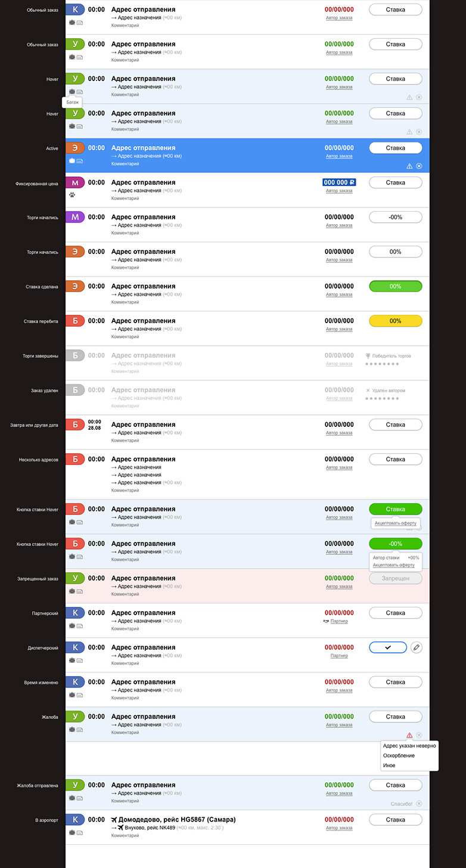The image size is (466, 868).
Task: Click the blue fixed price 000 000 ₽ badge
Action: point(339,182)
